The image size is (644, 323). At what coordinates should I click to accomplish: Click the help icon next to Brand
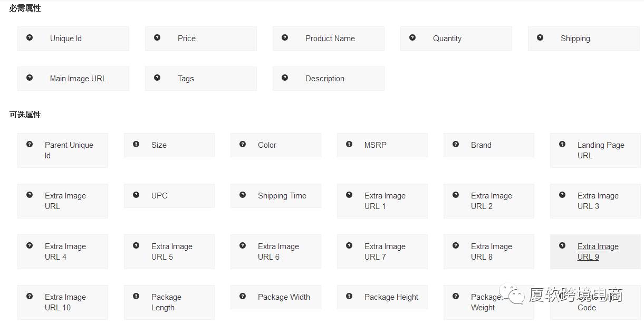456,144
